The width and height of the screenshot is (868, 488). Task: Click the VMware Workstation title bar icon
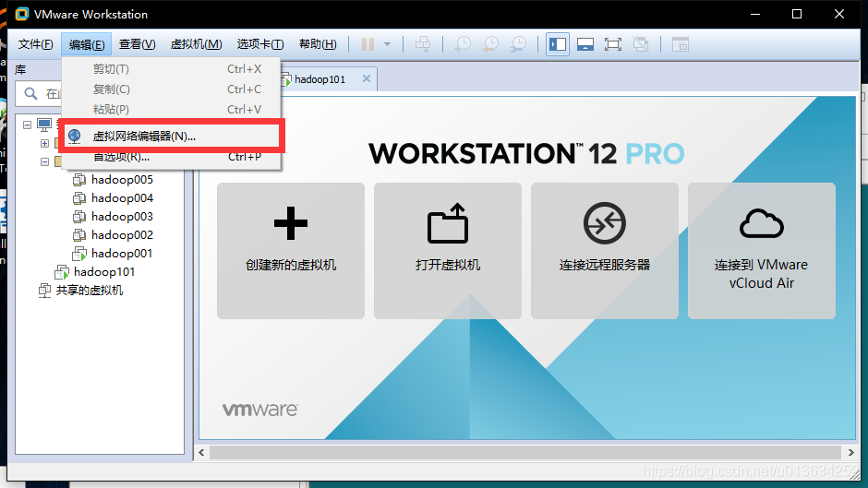[x=21, y=14]
